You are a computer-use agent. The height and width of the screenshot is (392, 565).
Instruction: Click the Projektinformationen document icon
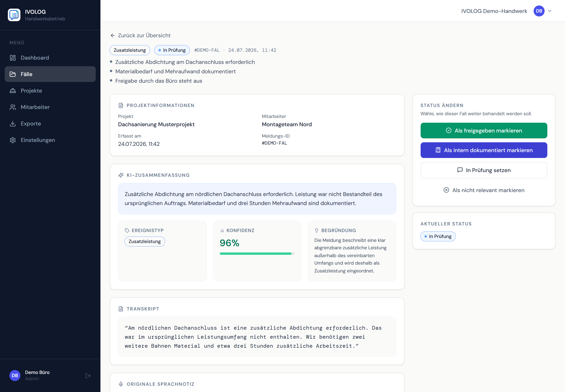(121, 105)
